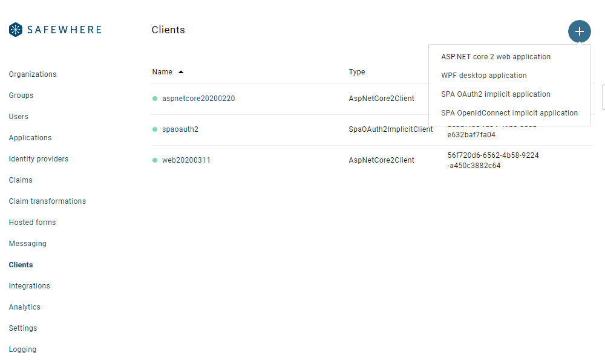
Task: Go to the Groups section
Action: click(21, 96)
